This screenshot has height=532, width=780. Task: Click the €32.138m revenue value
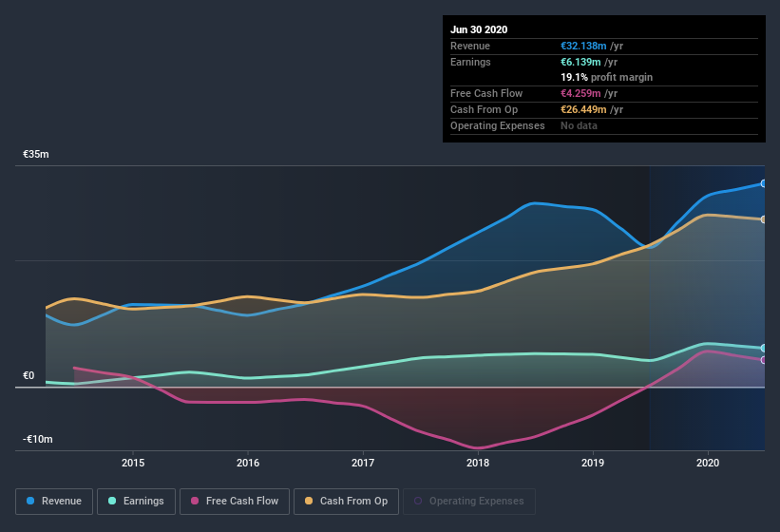pyautogui.click(x=583, y=46)
